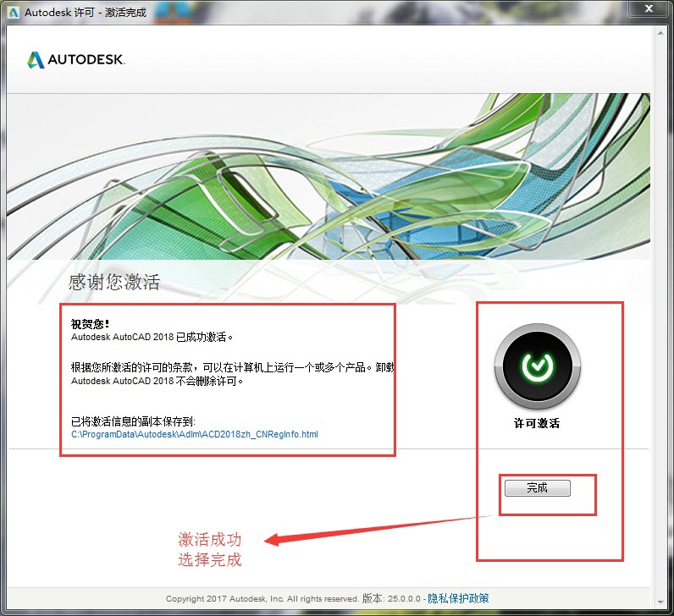The height and width of the screenshot is (616, 674).
Task: Click the AutoCAD 2018 已成功激活 message line
Action: (x=152, y=337)
